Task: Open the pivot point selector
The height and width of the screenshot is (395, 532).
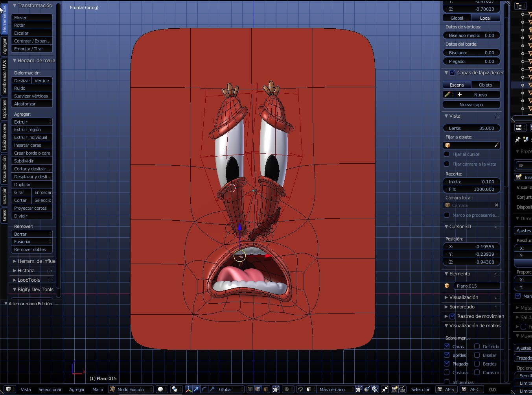Action: tap(177, 389)
